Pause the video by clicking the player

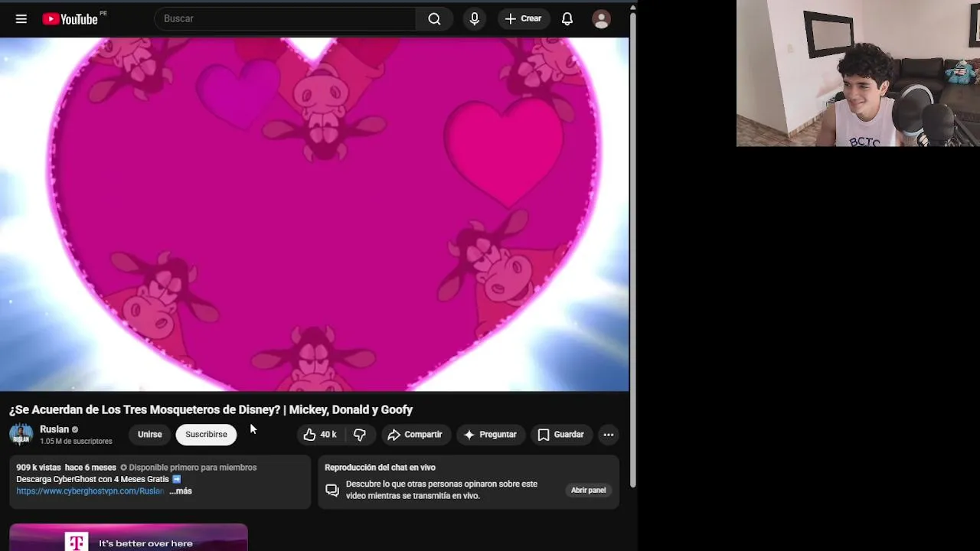(x=314, y=214)
